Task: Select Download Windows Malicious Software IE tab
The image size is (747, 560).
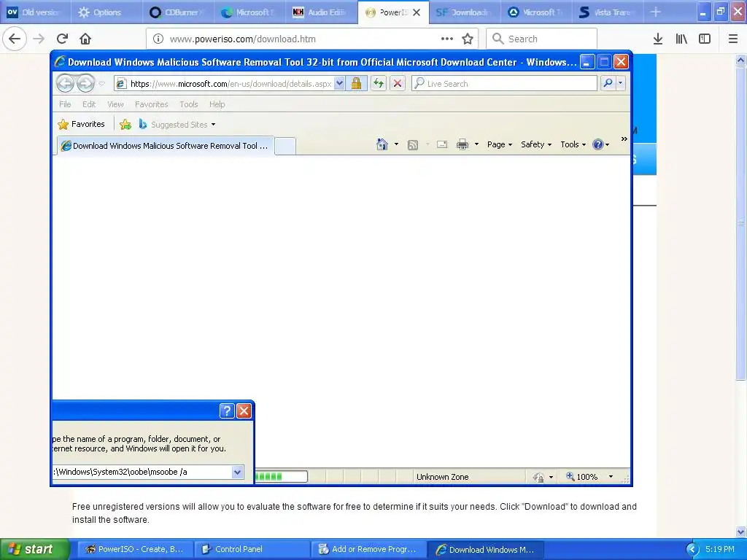Action: pos(166,146)
